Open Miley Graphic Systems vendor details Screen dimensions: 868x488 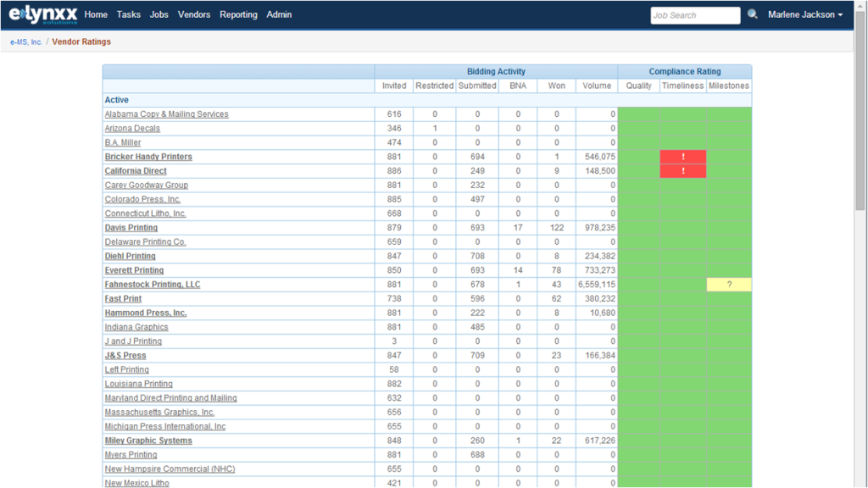[x=148, y=441]
